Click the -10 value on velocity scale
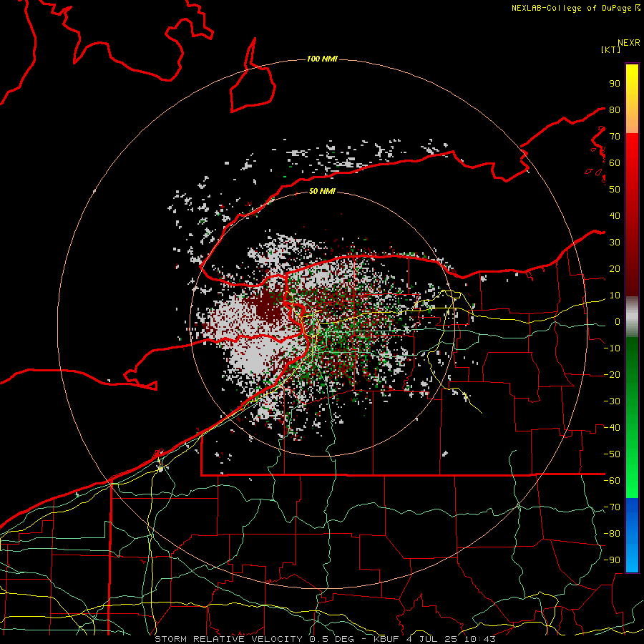Image resolution: width=644 pixels, height=644 pixels. point(612,348)
